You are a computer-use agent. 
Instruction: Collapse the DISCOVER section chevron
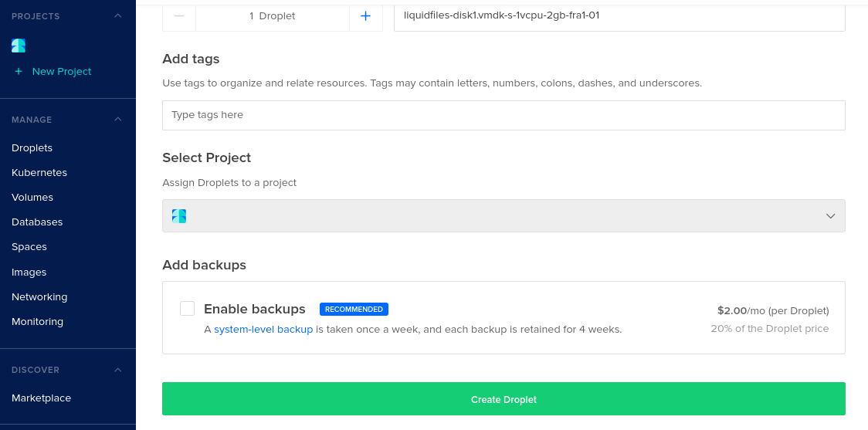pyautogui.click(x=118, y=370)
